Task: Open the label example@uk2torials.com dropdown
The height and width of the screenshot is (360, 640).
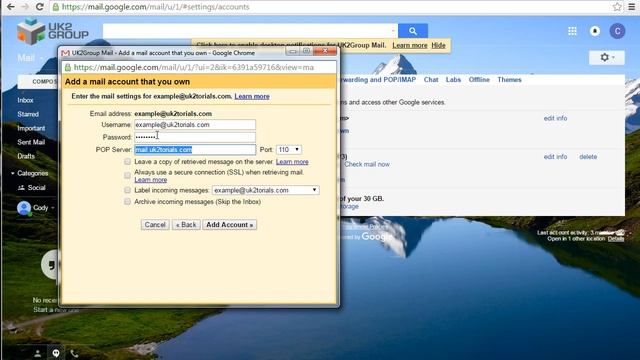Action: pyautogui.click(x=265, y=190)
